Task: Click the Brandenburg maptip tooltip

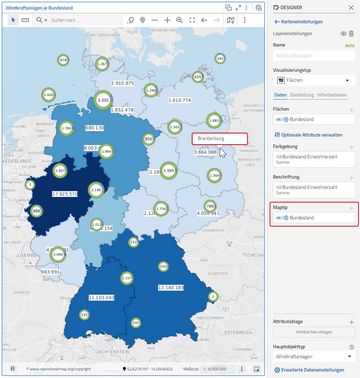Action: click(220, 139)
